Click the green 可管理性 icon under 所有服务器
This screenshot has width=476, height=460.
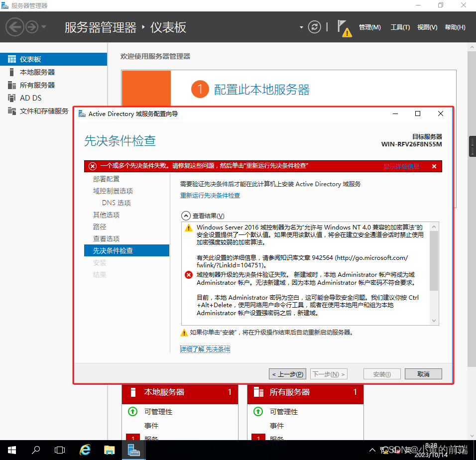pyautogui.click(x=258, y=411)
